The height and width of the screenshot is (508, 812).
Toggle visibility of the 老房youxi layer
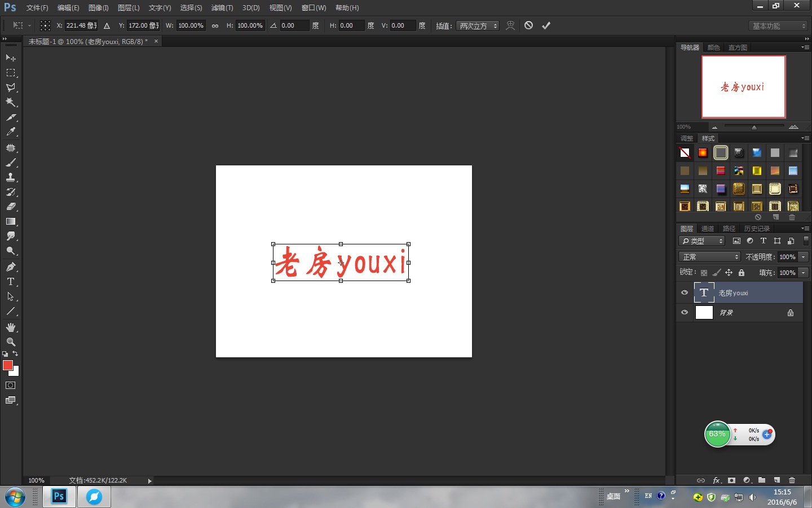(x=684, y=292)
